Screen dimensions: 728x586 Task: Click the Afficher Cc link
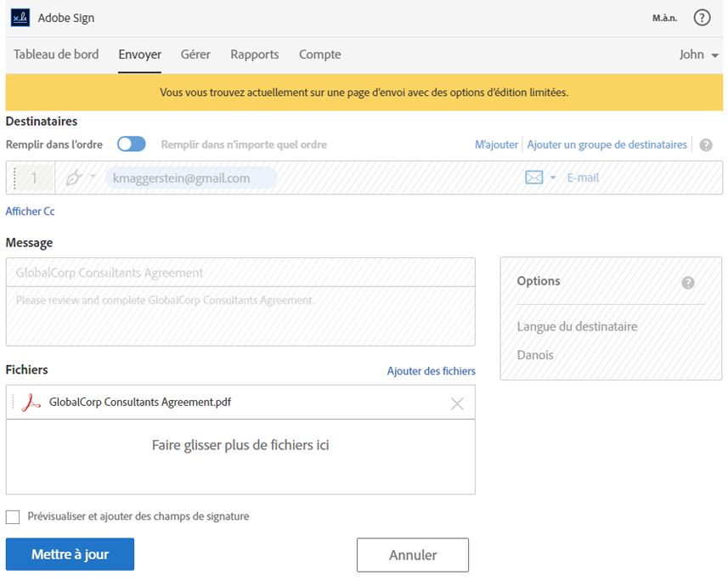click(31, 211)
